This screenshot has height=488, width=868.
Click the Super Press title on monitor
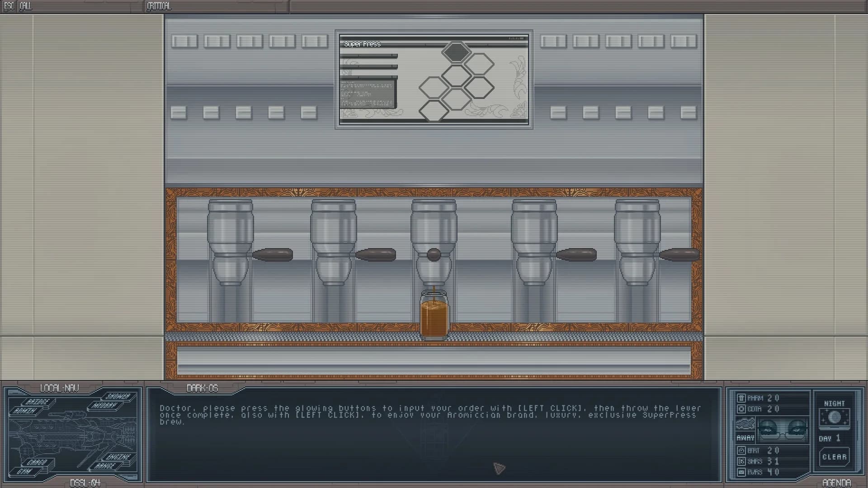coord(362,44)
